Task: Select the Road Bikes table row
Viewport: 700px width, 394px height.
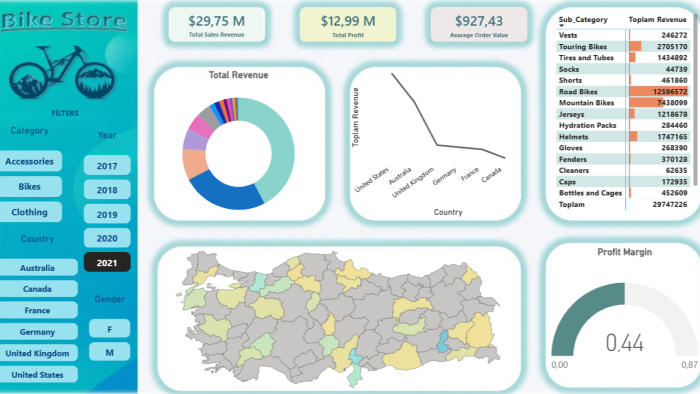Action: point(623,91)
